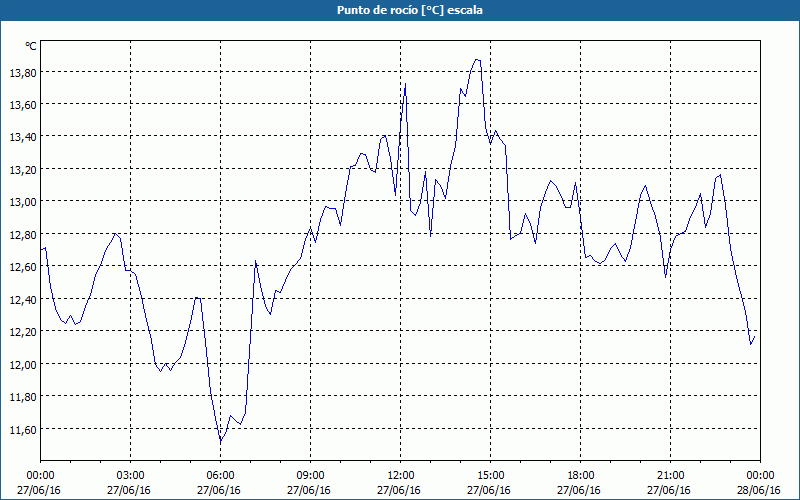Select the 13,40 y-axis value
Image resolution: width=800 pixels, height=500 pixels.
point(23,138)
